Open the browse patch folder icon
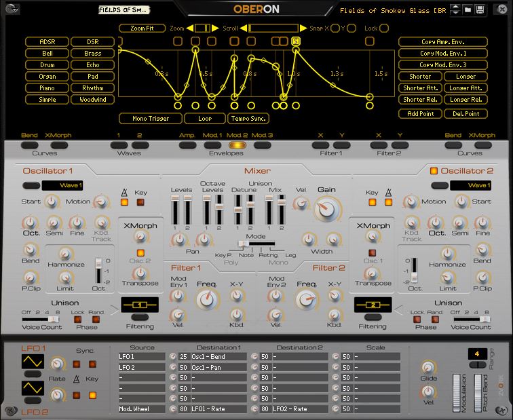Screen dimensions: 513x420 (x=468, y=10)
